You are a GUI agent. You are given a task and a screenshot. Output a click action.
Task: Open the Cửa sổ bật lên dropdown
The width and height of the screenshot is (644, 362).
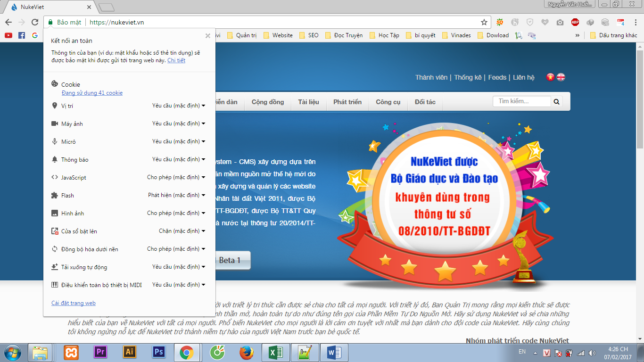pos(182,231)
